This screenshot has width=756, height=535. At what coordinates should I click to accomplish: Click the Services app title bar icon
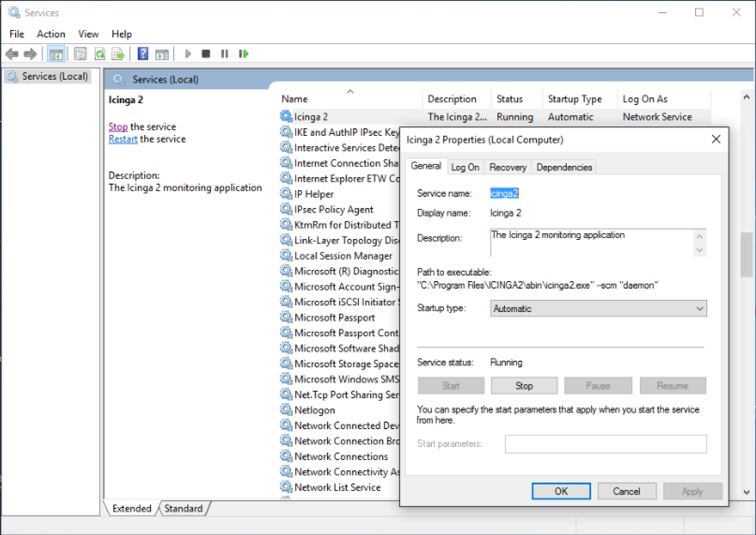14,13
